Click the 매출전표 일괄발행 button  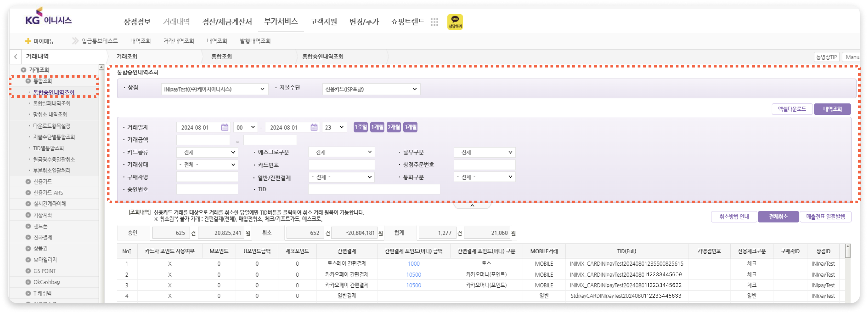[x=825, y=216]
